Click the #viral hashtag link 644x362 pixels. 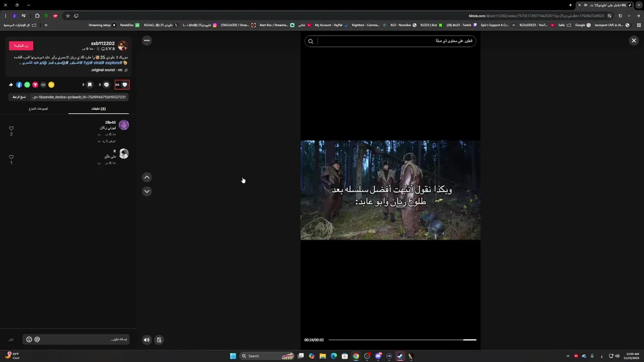tap(99, 63)
